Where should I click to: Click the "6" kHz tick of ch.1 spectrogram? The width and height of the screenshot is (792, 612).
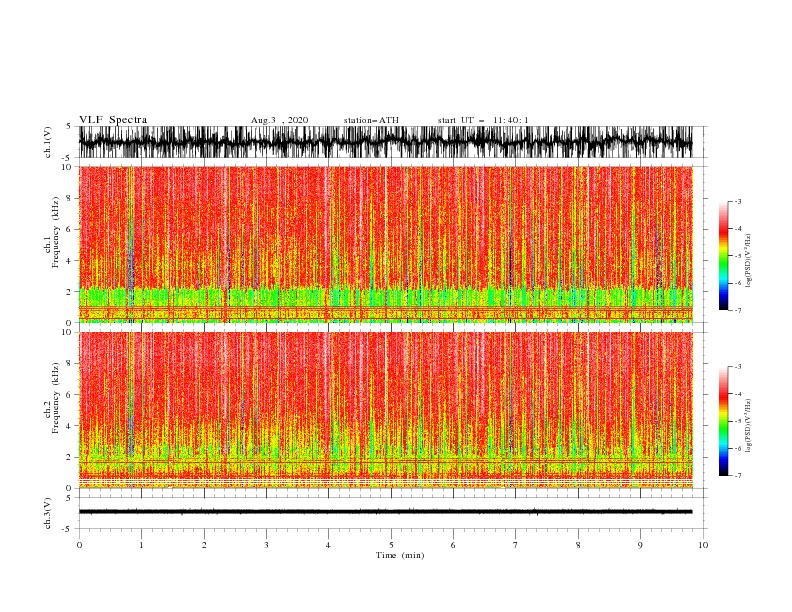[70, 229]
